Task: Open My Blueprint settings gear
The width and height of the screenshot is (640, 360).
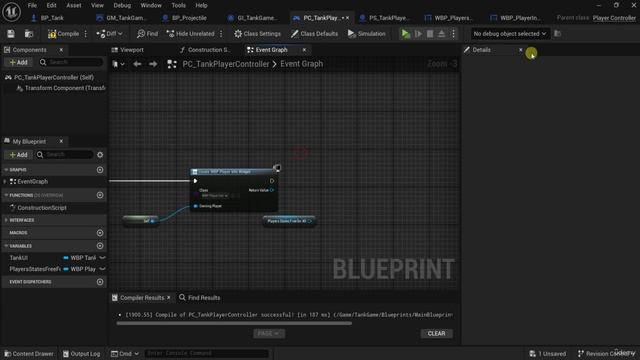Action: (100, 155)
